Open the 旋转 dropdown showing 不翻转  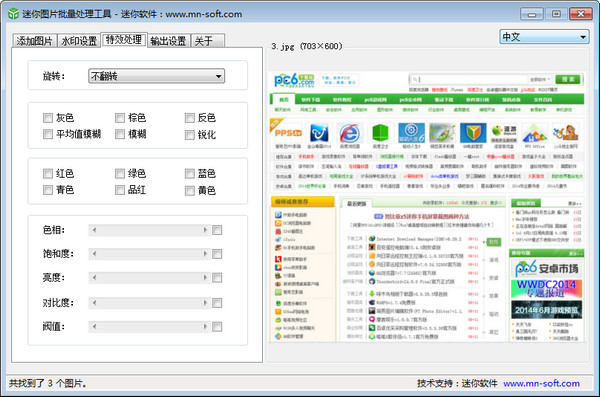(x=157, y=76)
